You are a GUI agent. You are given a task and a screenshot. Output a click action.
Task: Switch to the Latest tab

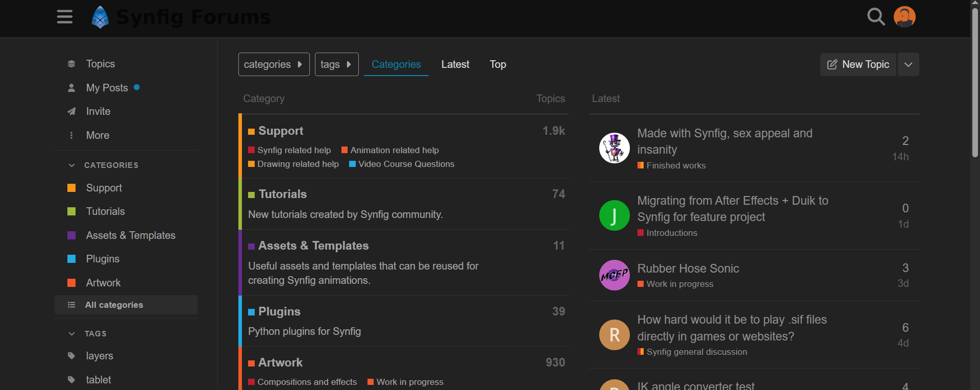point(455,64)
